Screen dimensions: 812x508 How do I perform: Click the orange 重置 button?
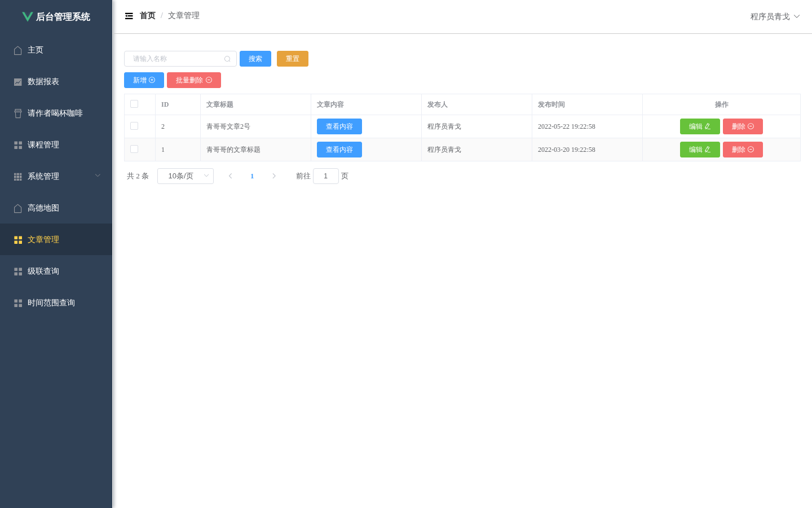293,59
